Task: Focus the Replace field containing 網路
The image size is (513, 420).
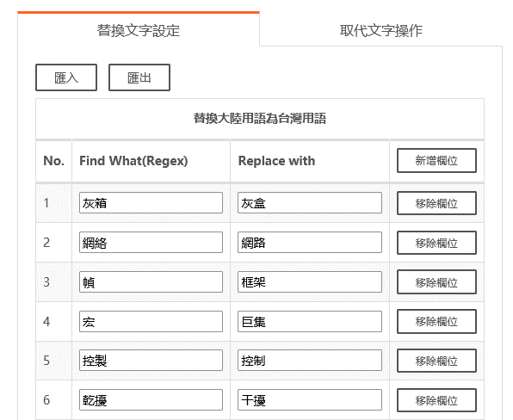Action: (310, 243)
